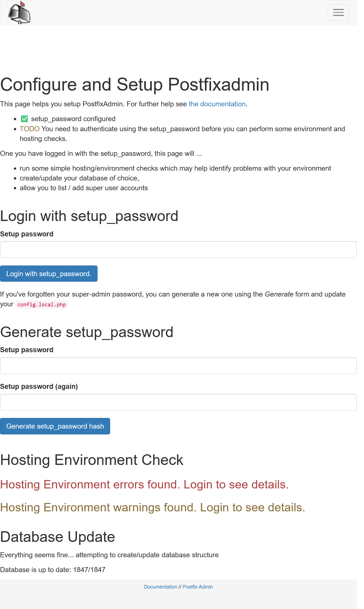This screenshot has width=364, height=609.
Task: Open the documentation link in intro text
Action: (x=217, y=104)
